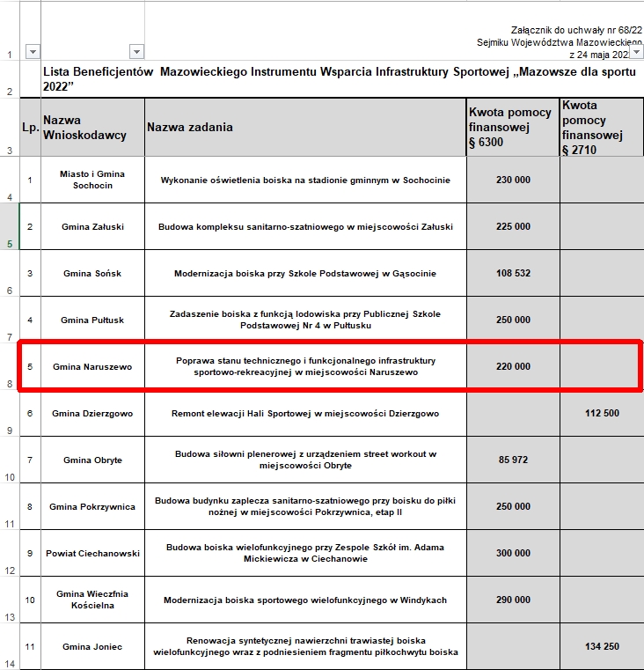
Task: Select row header 12
Action: click(x=10, y=553)
